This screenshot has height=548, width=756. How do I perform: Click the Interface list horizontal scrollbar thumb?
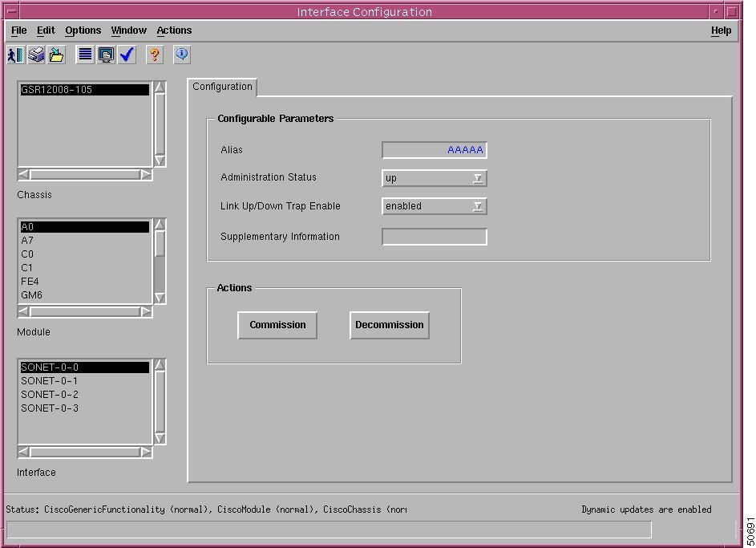tap(85, 452)
